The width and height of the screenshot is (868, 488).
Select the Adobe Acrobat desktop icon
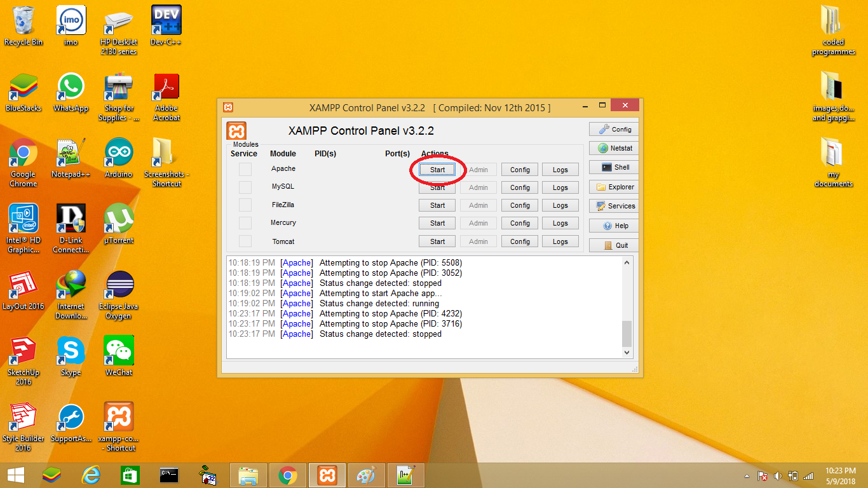pos(166,97)
